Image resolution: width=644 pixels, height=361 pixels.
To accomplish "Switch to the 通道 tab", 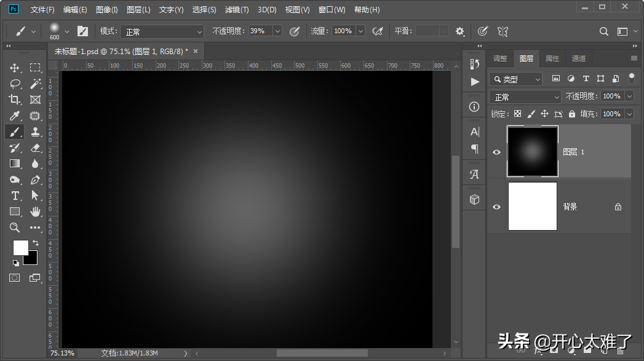I will coord(578,58).
